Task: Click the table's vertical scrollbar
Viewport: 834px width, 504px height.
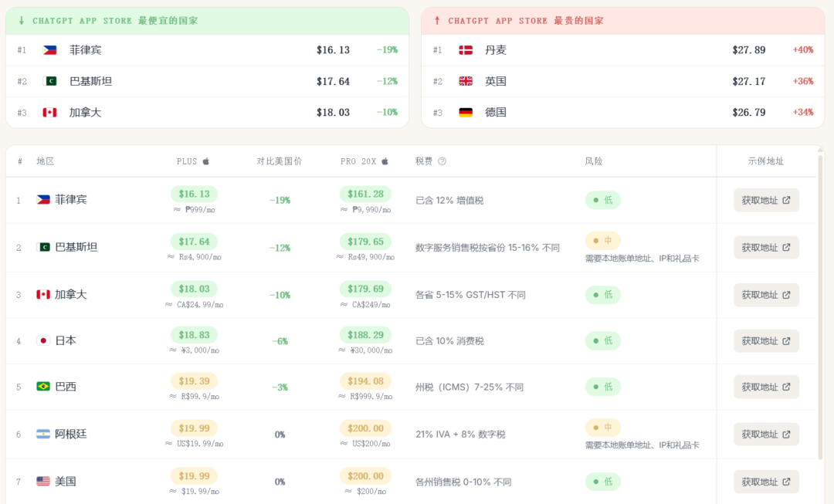Action: [x=820, y=306]
